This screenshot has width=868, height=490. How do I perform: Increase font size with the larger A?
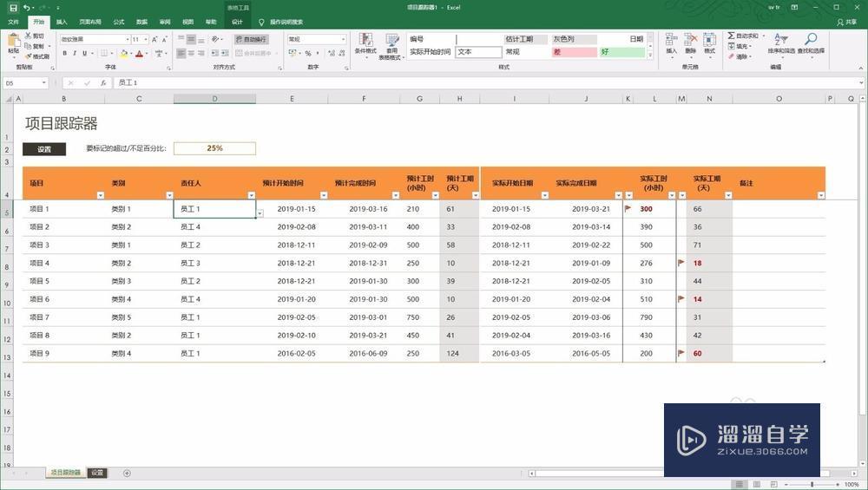pyautogui.click(x=155, y=39)
